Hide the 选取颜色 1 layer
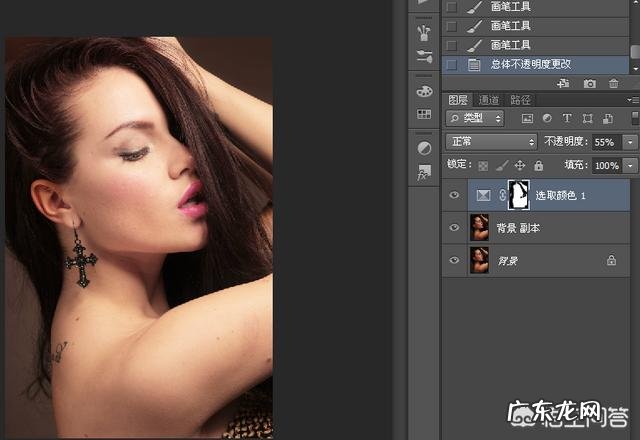 pyautogui.click(x=455, y=195)
